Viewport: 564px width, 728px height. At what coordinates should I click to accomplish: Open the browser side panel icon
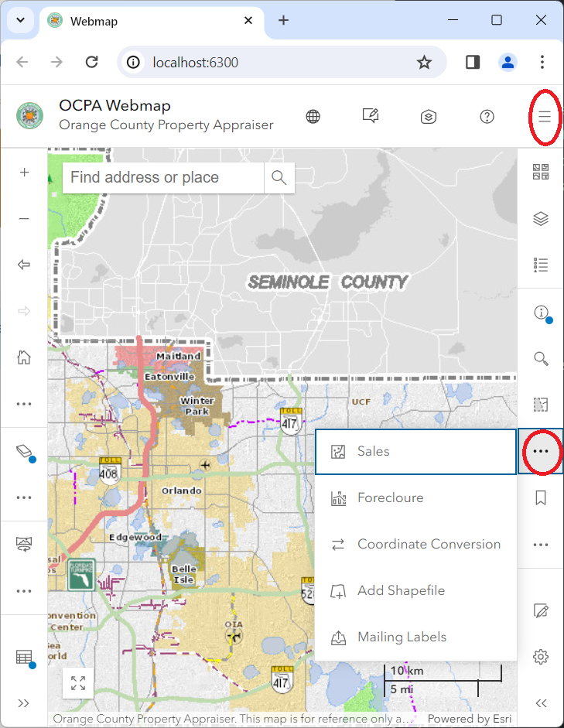click(473, 62)
